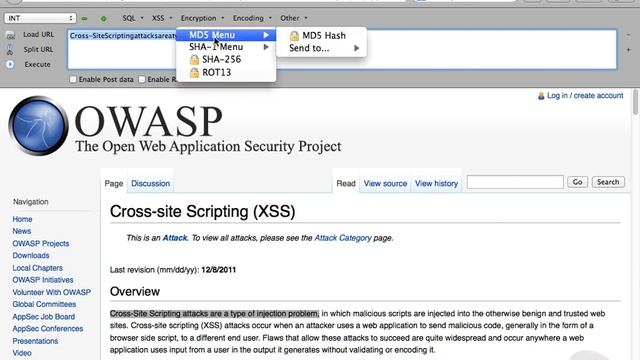Toggle the Enable Referrer checkbox
Screen dimensions: 640x360
point(142,80)
